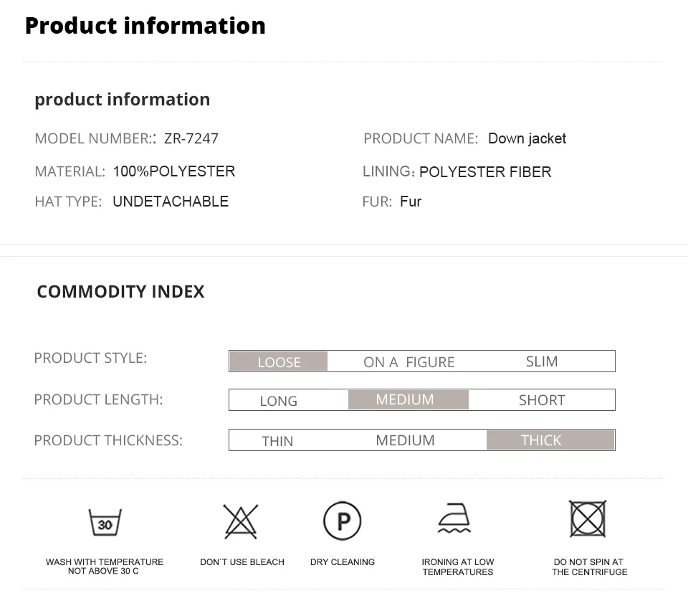Pick THIN product thickness option
The width and height of the screenshot is (688, 616).
(277, 441)
